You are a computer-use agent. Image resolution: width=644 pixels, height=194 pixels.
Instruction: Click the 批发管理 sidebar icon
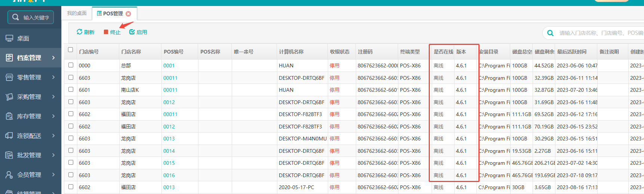tap(9, 155)
